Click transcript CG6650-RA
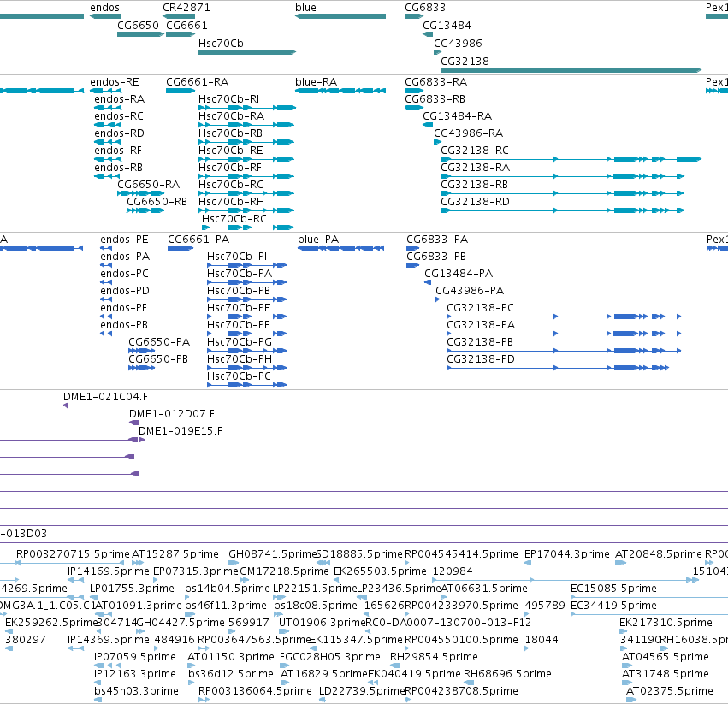The width and height of the screenshot is (728, 704). coord(148,185)
